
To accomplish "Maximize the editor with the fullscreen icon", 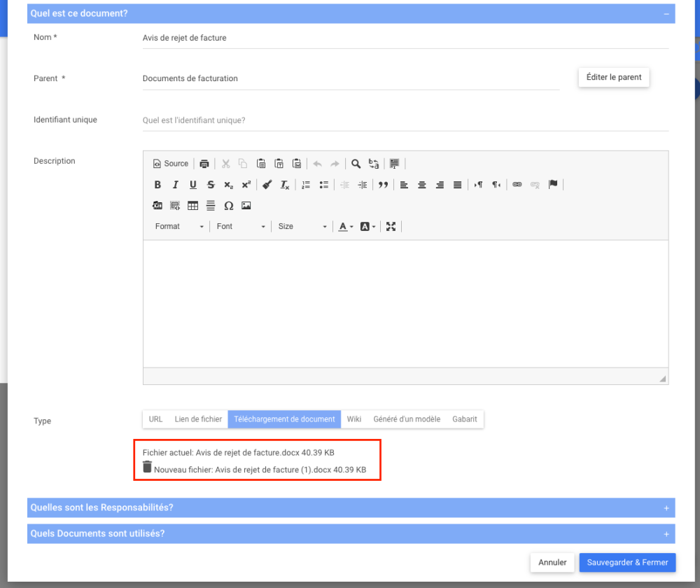I will 391,226.
